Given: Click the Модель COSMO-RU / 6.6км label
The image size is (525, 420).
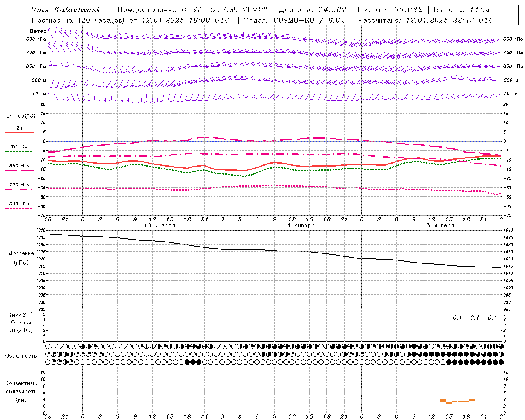Looking at the screenshot, I should pos(296,20).
